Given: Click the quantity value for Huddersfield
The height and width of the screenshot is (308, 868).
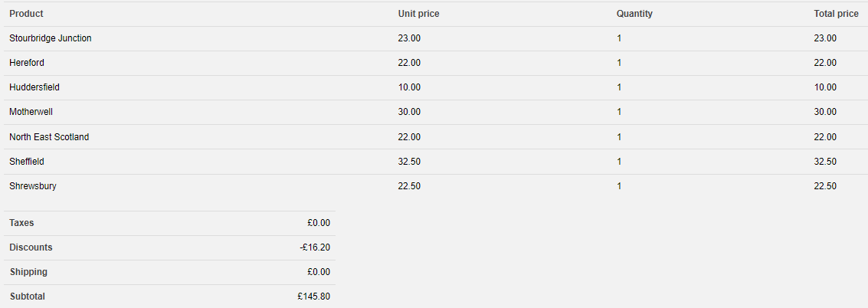Looking at the screenshot, I should (x=619, y=87).
